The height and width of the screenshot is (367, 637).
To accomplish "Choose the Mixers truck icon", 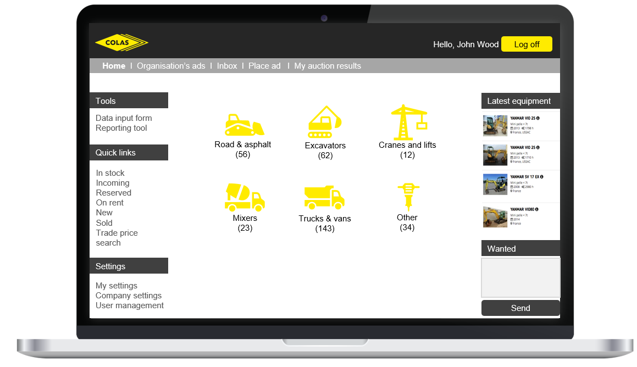I will coord(245,197).
